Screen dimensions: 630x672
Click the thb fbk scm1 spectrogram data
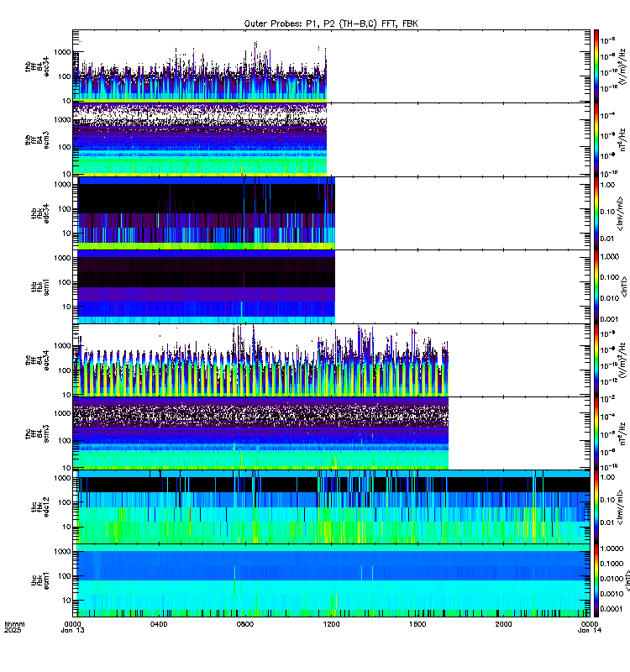click(206, 286)
